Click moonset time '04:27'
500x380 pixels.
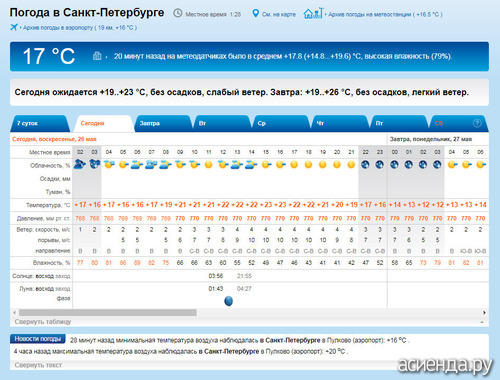coord(244,289)
